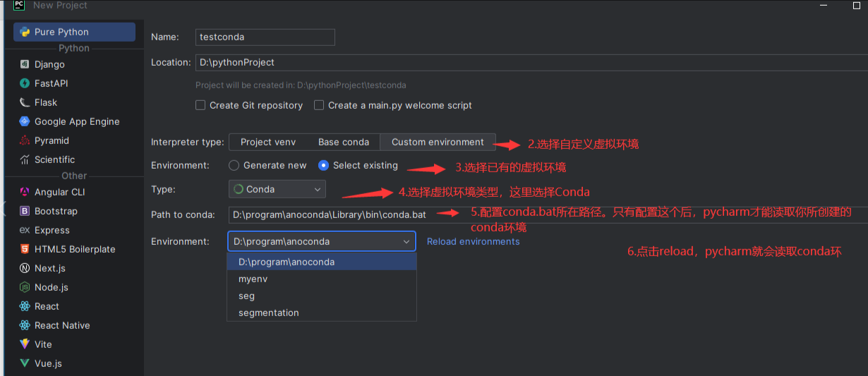
Task: Open Pure Python project type
Action: point(74,32)
